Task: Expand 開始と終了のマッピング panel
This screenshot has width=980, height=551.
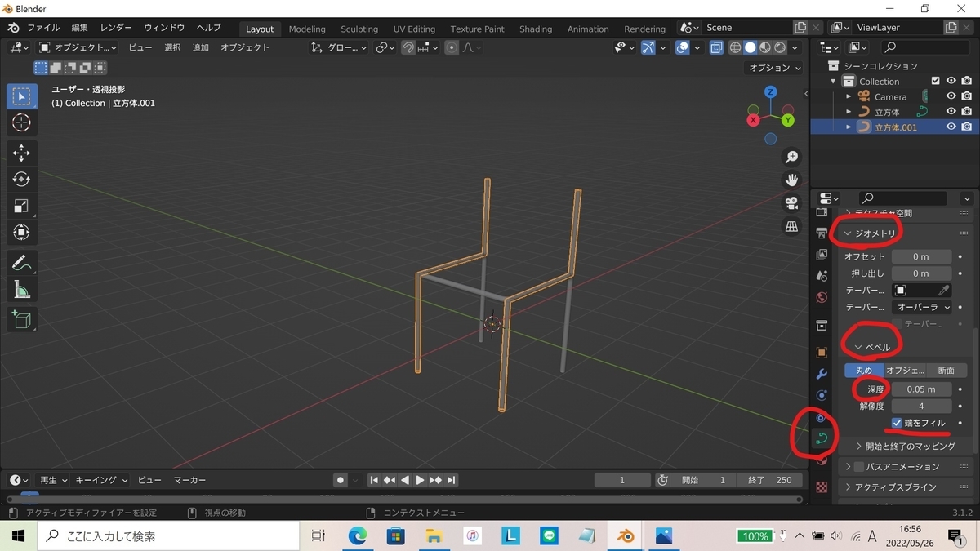Action: (x=905, y=446)
